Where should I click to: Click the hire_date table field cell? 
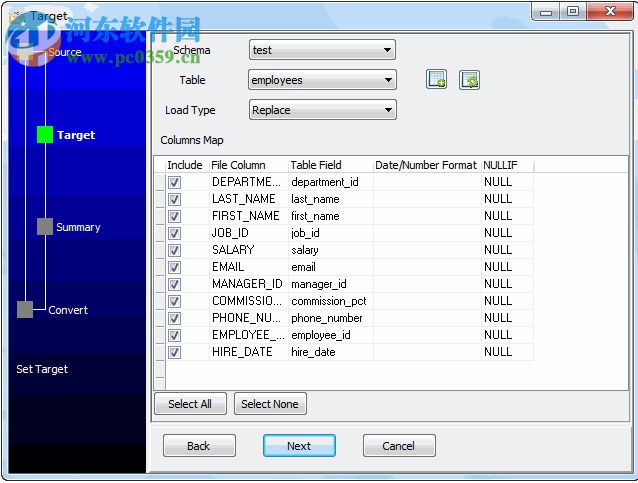[x=331, y=352]
